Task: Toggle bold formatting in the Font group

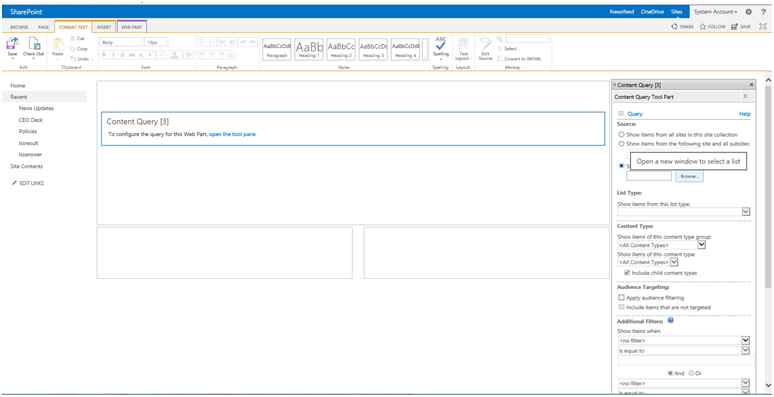Action: (x=105, y=55)
